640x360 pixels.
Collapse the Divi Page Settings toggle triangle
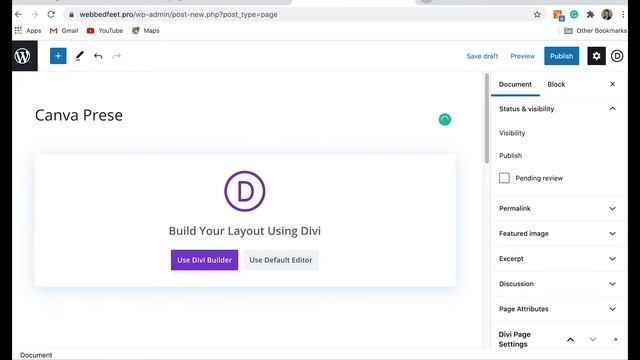point(616,340)
